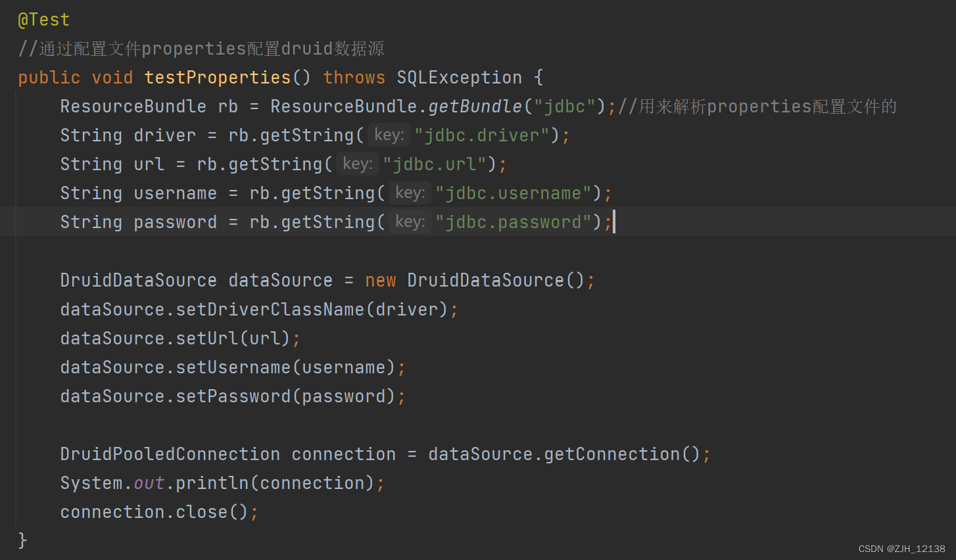Click the getBundle method call
Screen dimensions: 956x560
[475, 106]
